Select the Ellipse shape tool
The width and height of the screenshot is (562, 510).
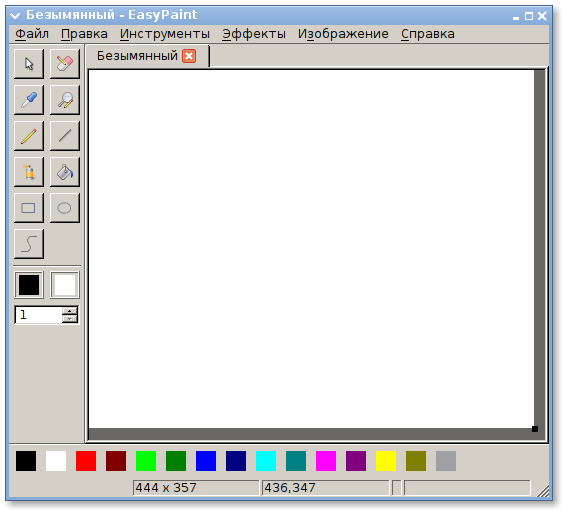pos(65,208)
